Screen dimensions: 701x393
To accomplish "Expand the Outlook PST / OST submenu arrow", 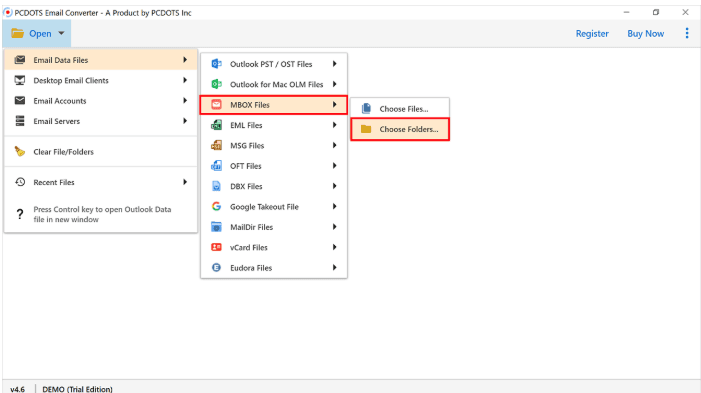I will point(334,64).
